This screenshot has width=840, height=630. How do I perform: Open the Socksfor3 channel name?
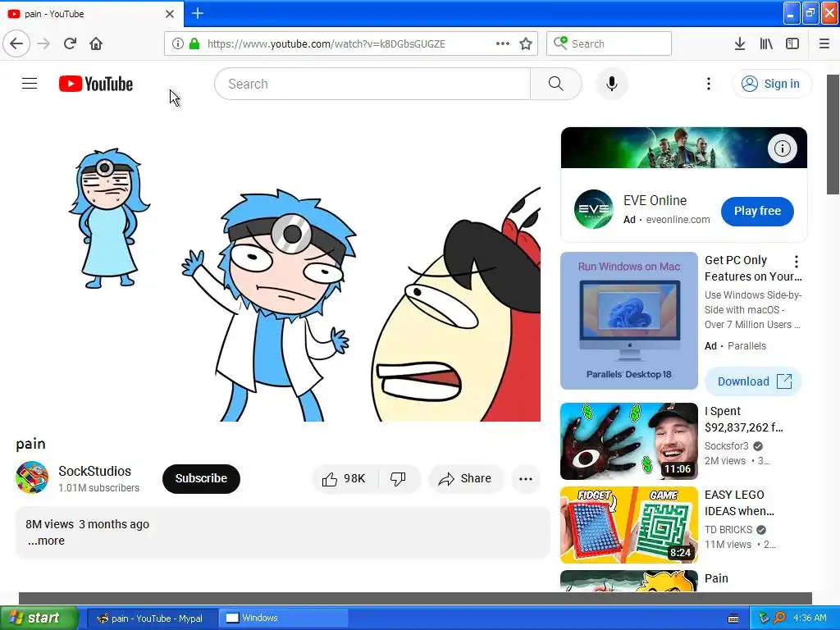[727, 445]
